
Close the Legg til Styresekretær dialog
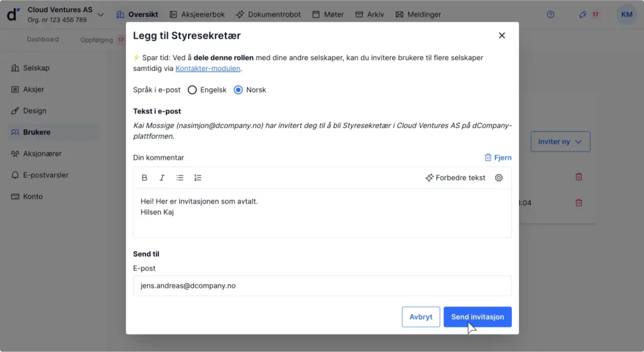click(502, 36)
